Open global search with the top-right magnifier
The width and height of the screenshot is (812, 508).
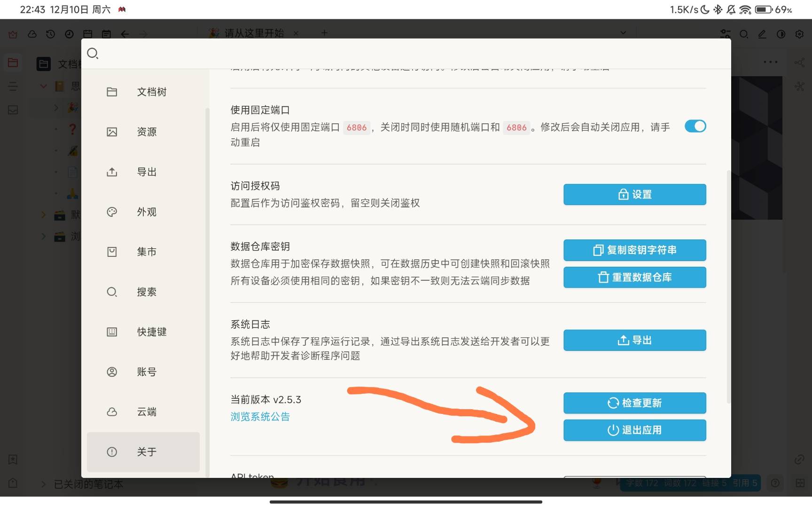pyautogui.click(x=744, y=34)
